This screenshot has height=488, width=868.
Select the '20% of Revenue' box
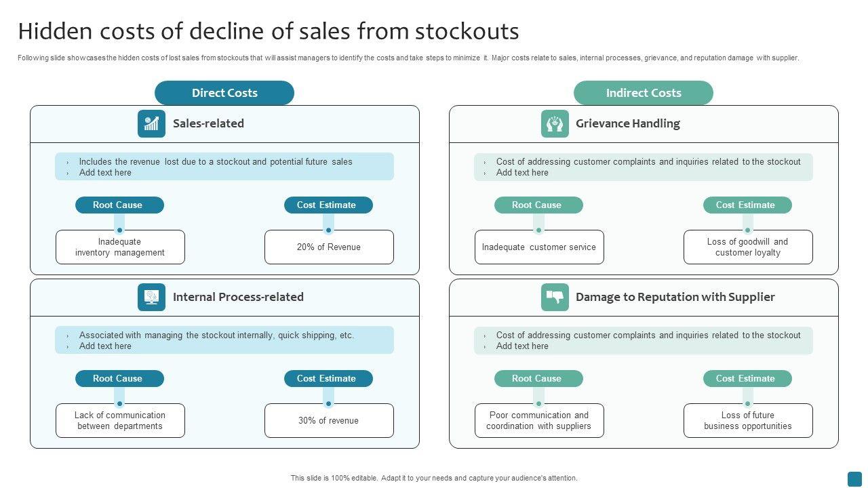(329, 247)
